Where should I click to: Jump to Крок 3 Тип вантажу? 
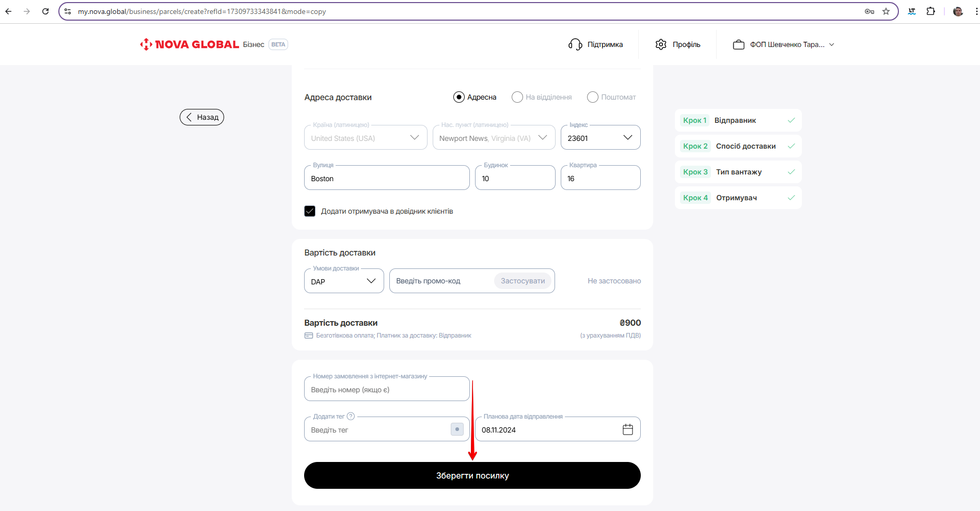(737, 172)
